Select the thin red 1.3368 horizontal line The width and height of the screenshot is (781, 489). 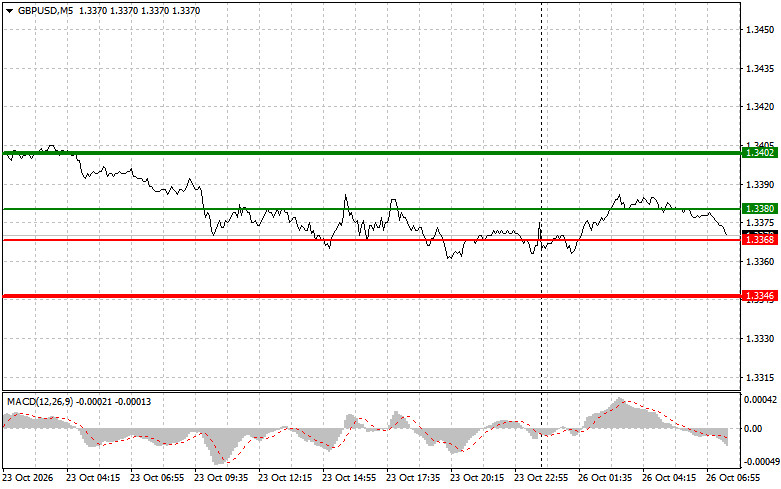372,240
